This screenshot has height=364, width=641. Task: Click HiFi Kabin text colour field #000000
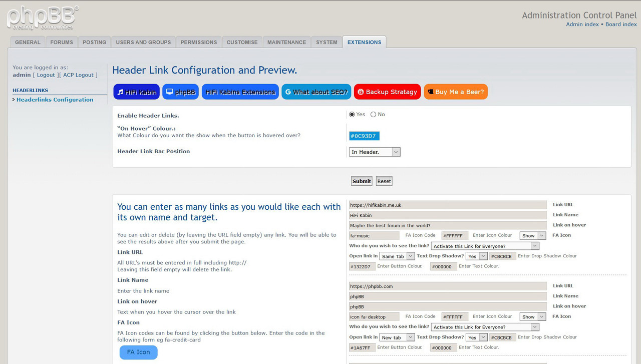[x=444, y=266]
